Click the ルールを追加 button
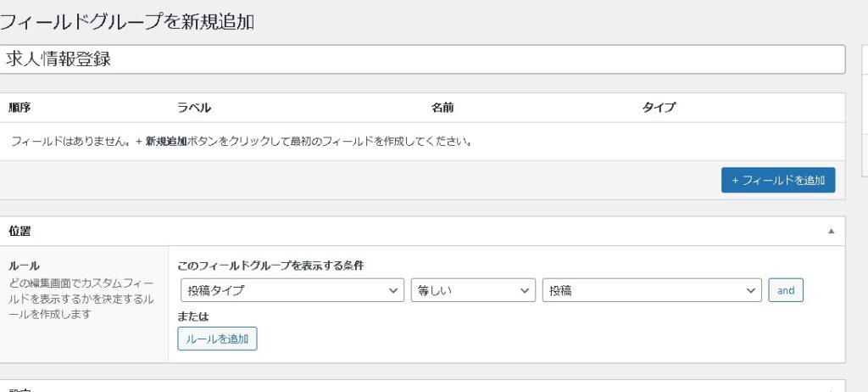The image size is (868, 392). (217, 339)
